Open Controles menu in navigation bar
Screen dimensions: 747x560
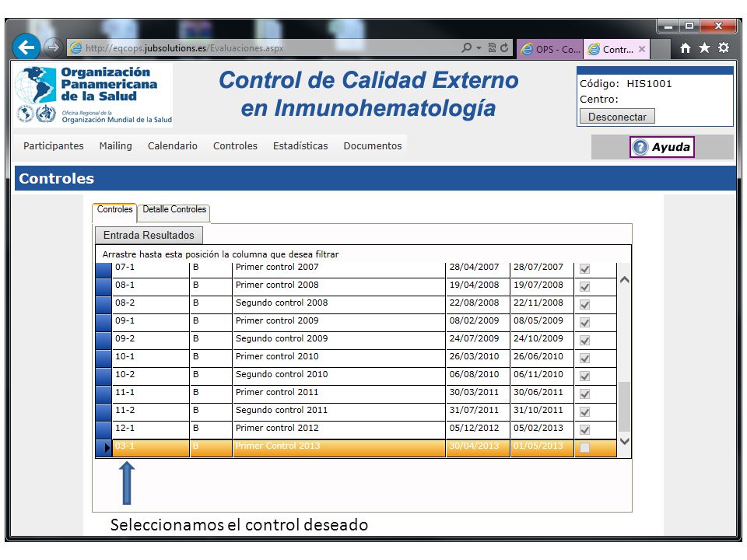point(235,145)
